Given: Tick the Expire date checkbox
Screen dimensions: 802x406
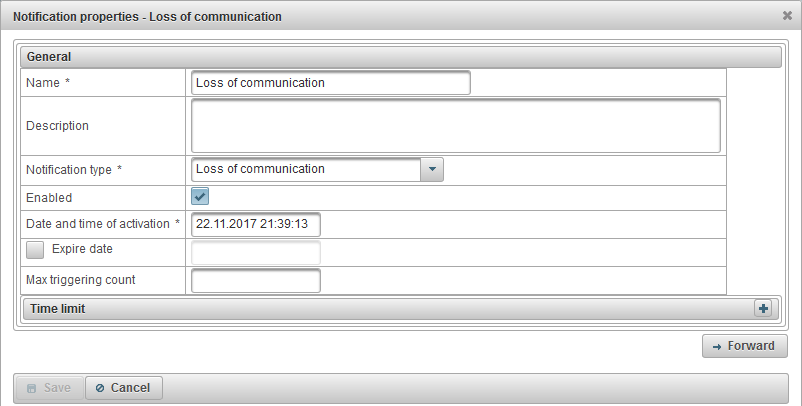Looking at the screenshot, I should coord(35,250).
